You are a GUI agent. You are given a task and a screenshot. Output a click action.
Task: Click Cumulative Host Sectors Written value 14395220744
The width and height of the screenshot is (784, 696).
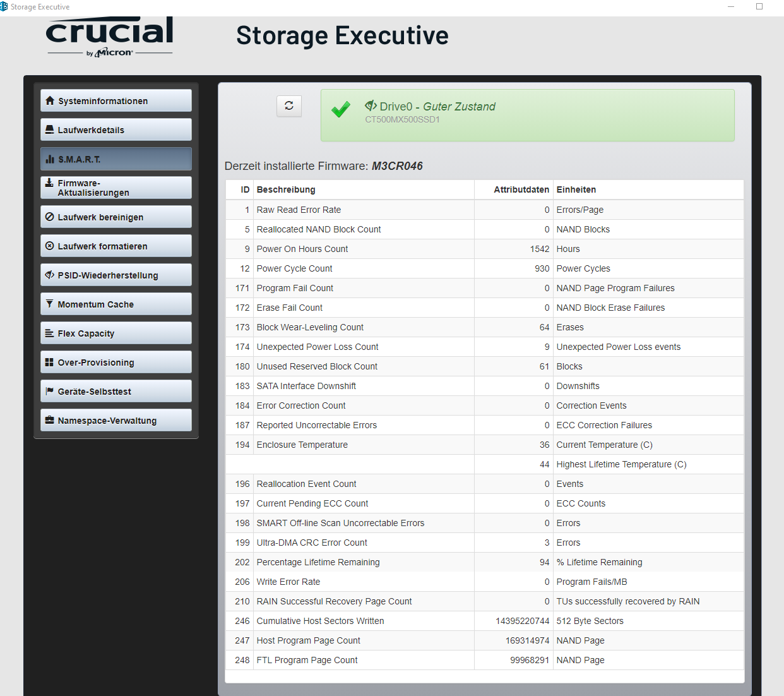coord(523,621)
